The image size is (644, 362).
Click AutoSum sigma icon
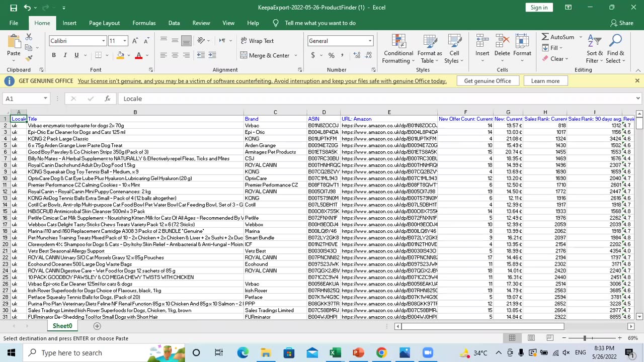545,37
